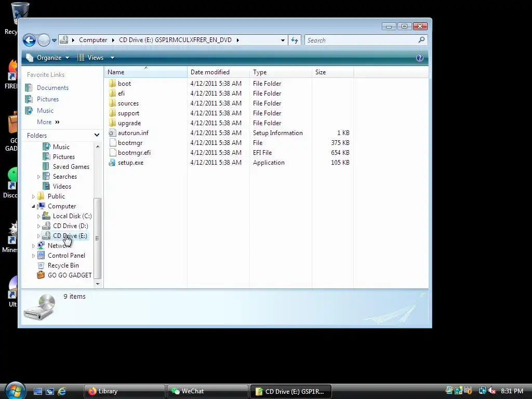Launch Internet Explorer from quick launch
532x399 pixels.
pos(62,391)
